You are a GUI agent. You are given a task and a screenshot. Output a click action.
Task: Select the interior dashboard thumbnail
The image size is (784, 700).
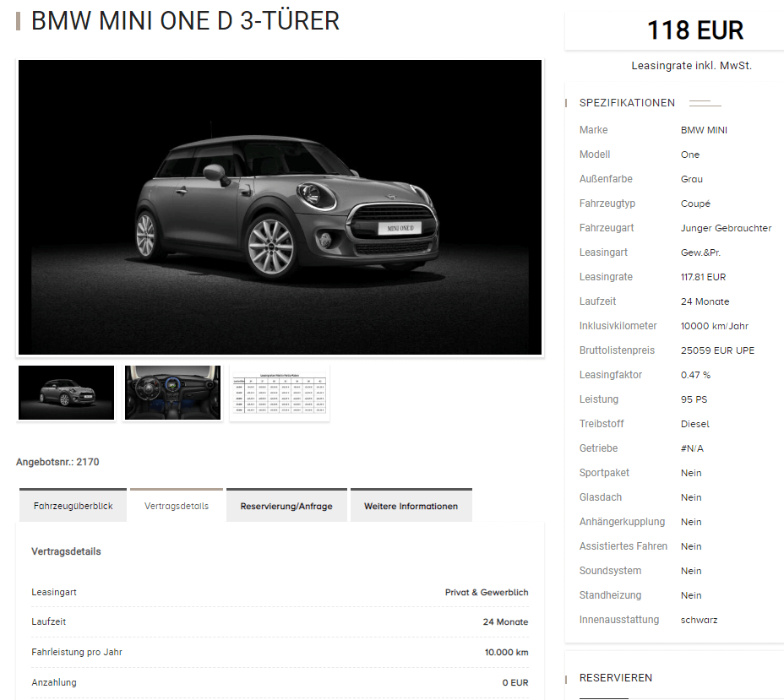point(172,393)
